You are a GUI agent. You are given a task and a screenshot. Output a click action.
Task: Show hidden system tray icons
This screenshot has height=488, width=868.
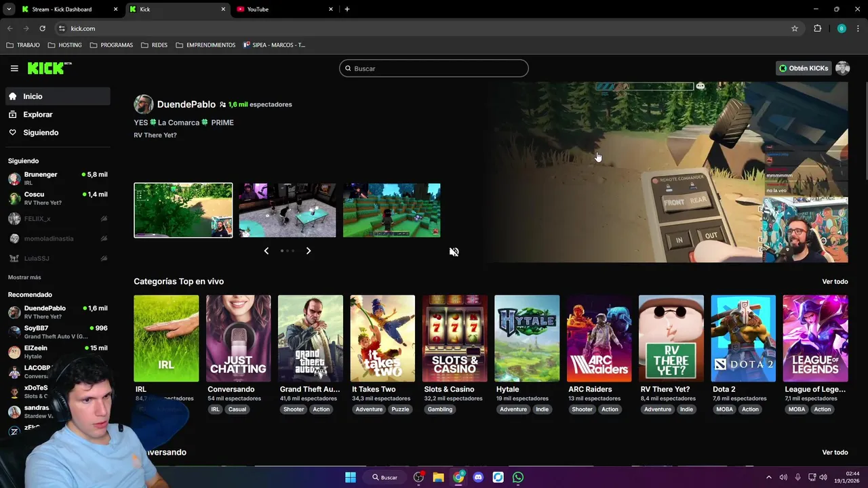768,477
